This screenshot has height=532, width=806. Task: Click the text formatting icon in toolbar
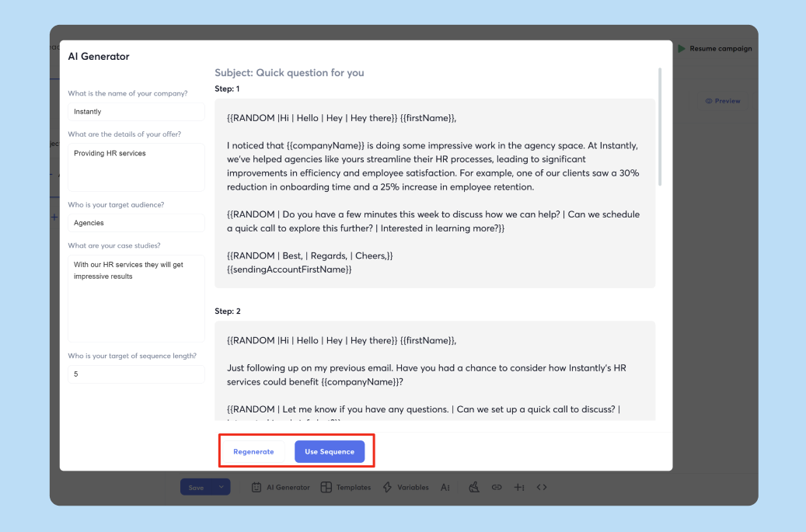point(445,487)
